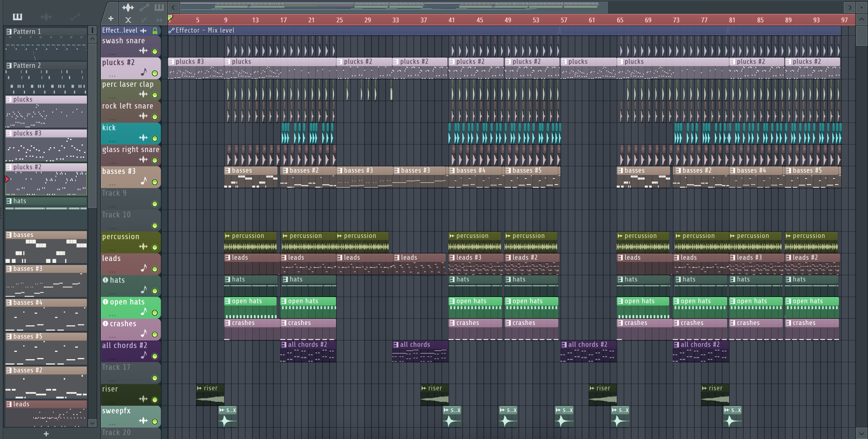Click bar 33 on the timeline ruler
Viewport: 868px width, 439px height.
tap(396, 20)
